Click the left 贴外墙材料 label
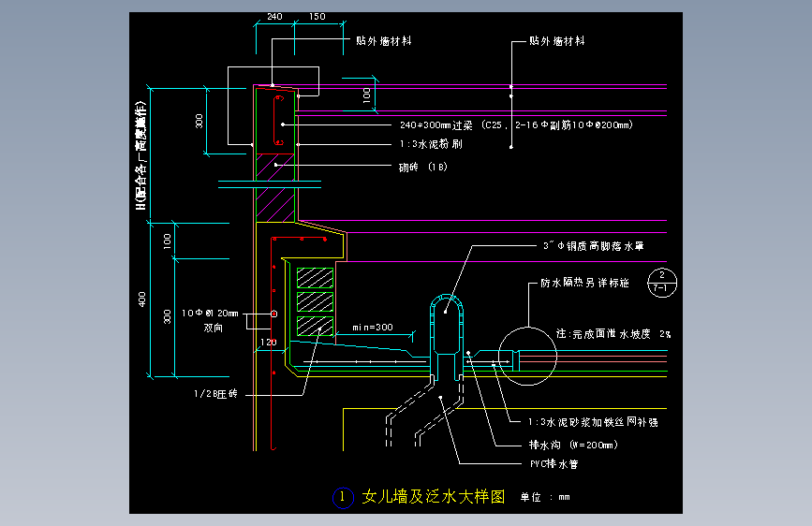This screenshot has height=526, width=812. [x=384, y=41]
